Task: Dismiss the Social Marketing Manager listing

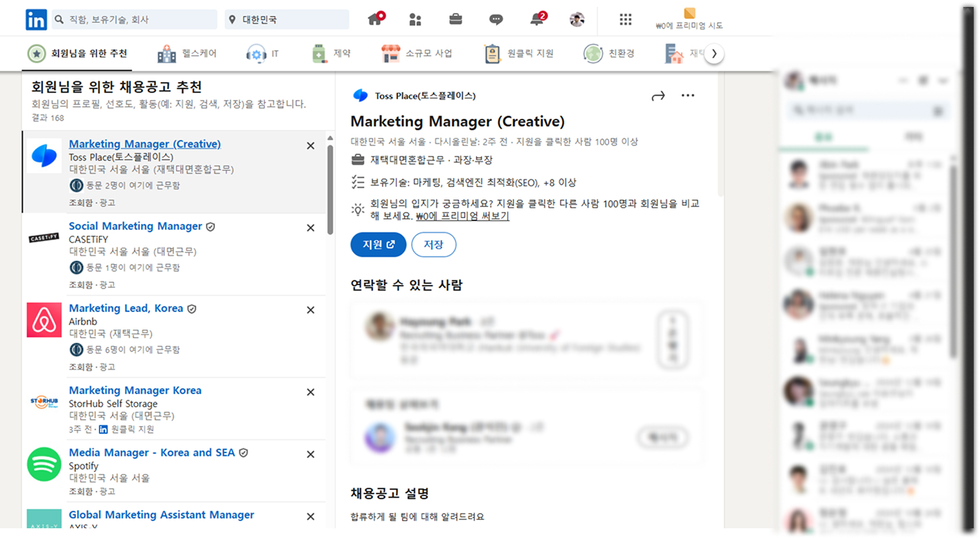Action: click(x=311, y=228)
